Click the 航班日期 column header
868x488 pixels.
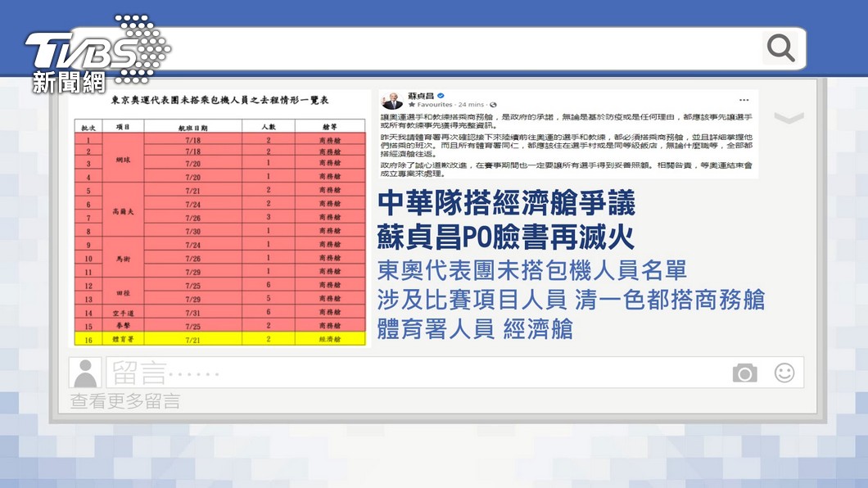click(x=192, y=127)
